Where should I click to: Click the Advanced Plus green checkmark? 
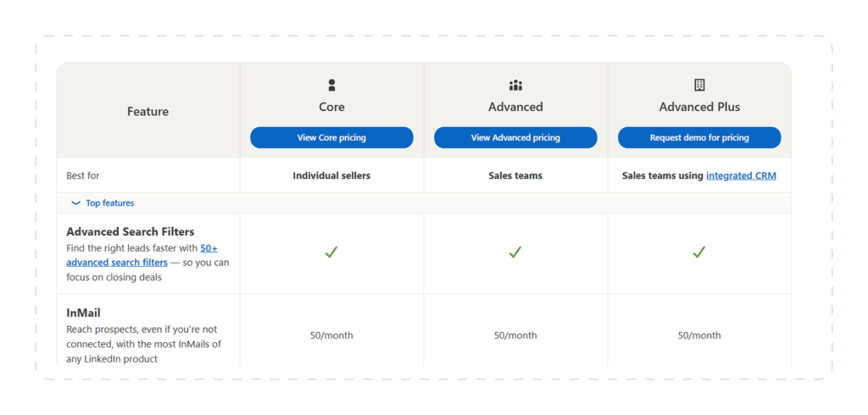pyautogui.click(x=699, y=252)
